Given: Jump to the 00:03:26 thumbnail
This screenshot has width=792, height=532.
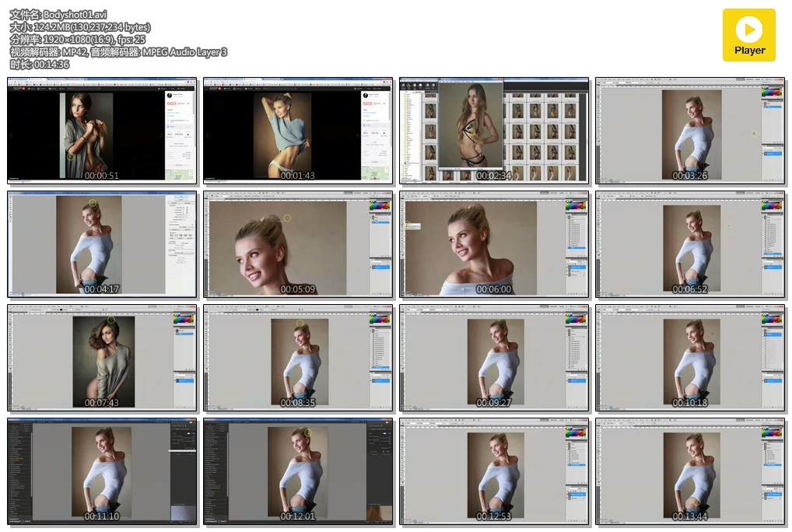Looking at the screenshot, I should pos(690,130).
